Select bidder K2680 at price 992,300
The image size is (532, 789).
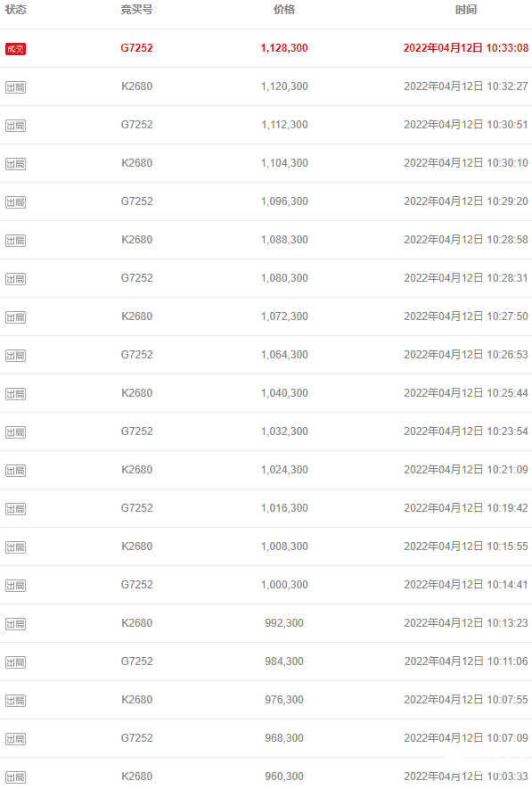[136, 623]
